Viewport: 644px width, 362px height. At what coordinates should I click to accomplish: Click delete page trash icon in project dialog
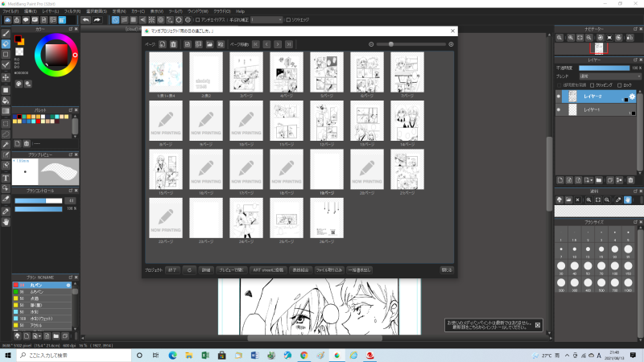[173, 44]
